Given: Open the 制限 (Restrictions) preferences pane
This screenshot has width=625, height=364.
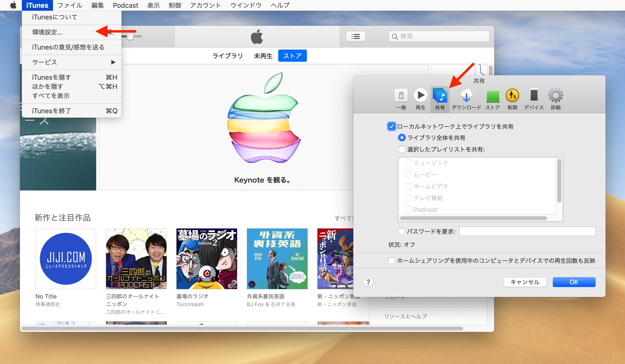Looking at the screenshot, I should tap(512, 99).
